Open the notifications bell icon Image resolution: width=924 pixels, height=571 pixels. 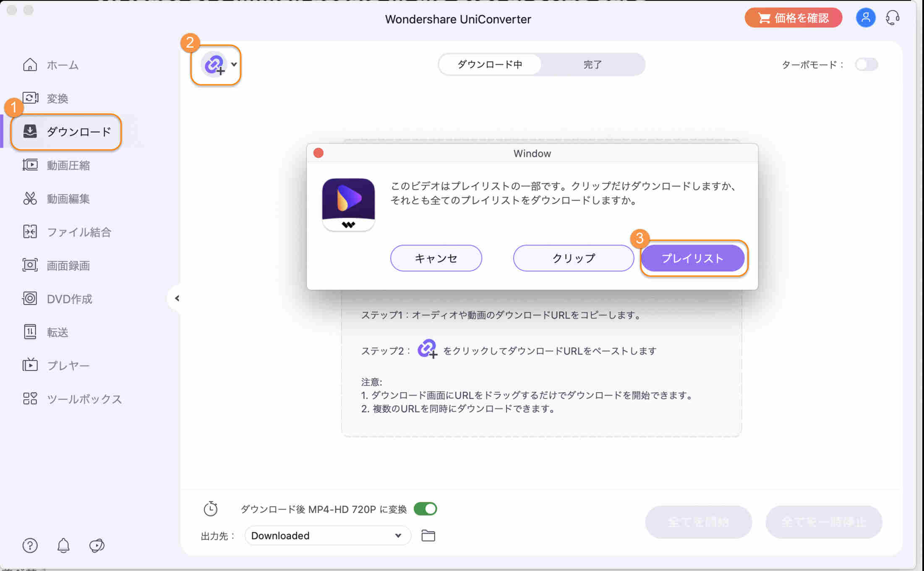63,545
